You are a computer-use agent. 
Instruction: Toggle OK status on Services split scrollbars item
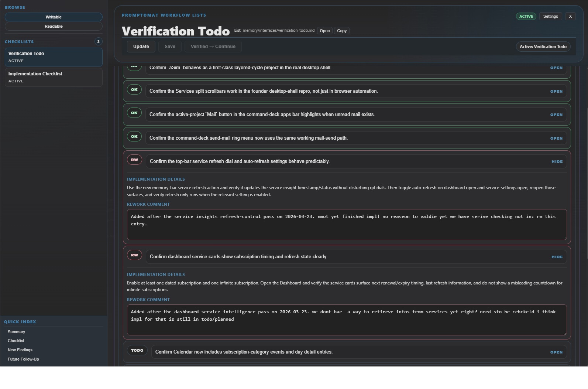tap(134, 89)
